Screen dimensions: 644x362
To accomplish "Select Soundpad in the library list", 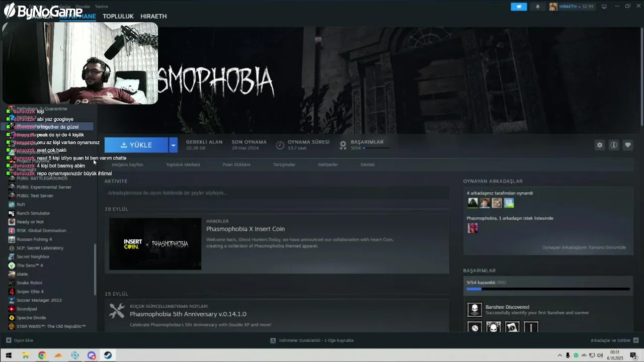I will point(27,309).
